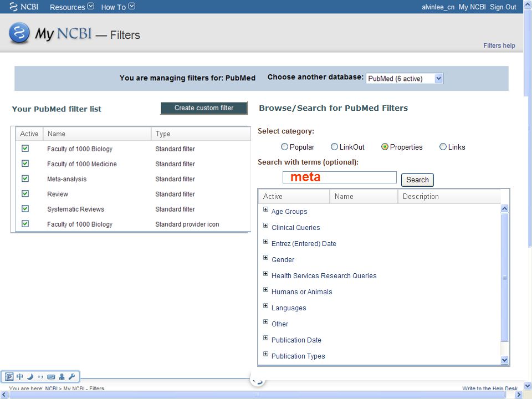Select the Links category radio button

pos(443,146)
